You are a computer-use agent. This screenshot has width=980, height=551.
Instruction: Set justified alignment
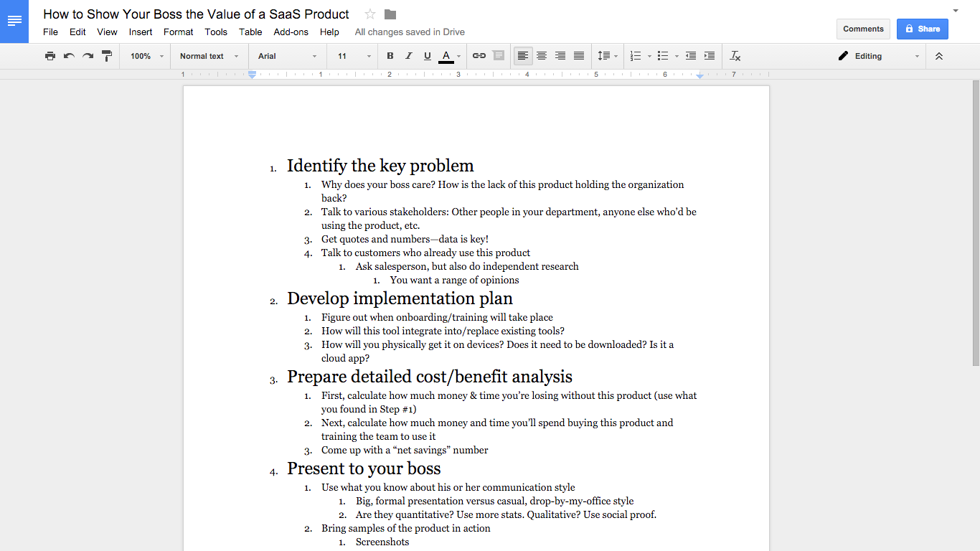[x=579, y=56]
